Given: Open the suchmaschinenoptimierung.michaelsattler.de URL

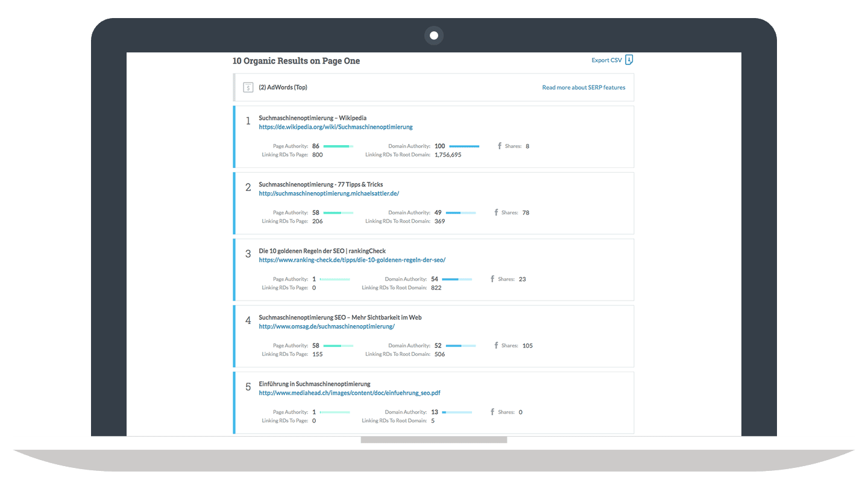Looking at the screenshot, I should (x=329, y=193).
